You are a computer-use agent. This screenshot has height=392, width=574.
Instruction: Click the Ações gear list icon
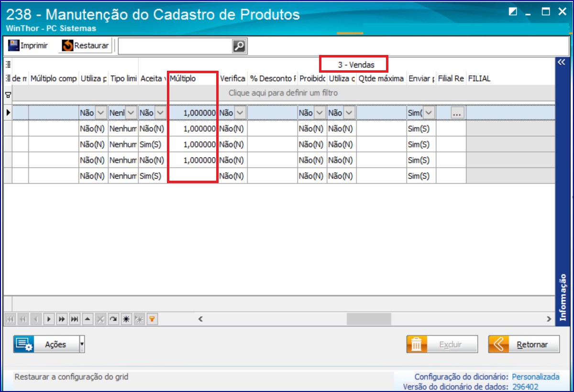23,344
